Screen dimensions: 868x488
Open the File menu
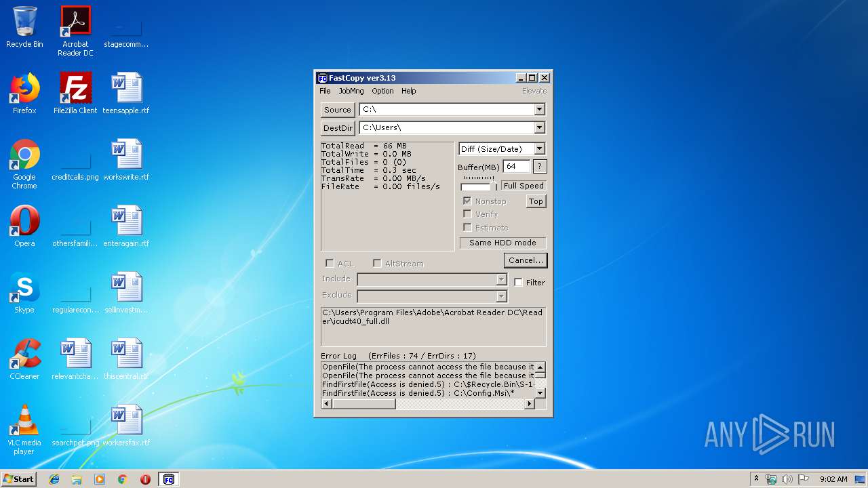pos(325,91)
